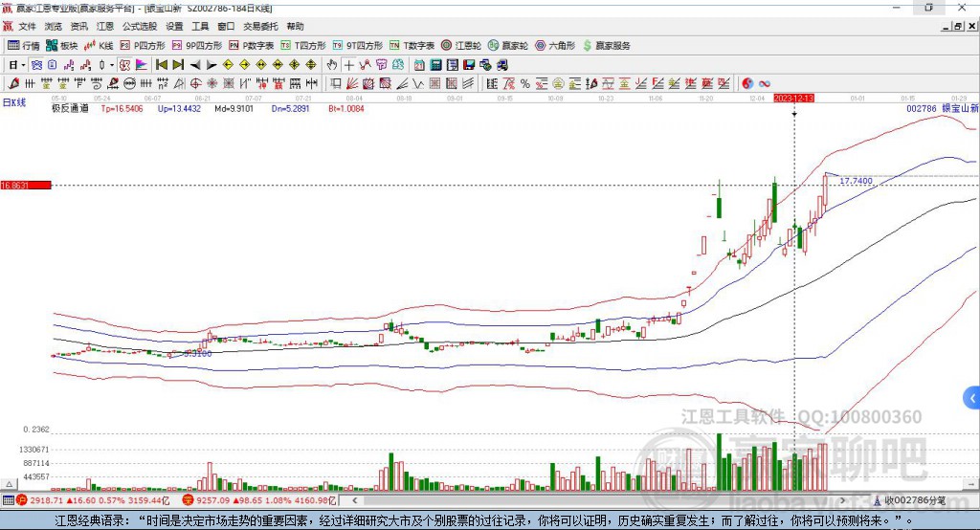Select the red target circle tool

[195, 84]
